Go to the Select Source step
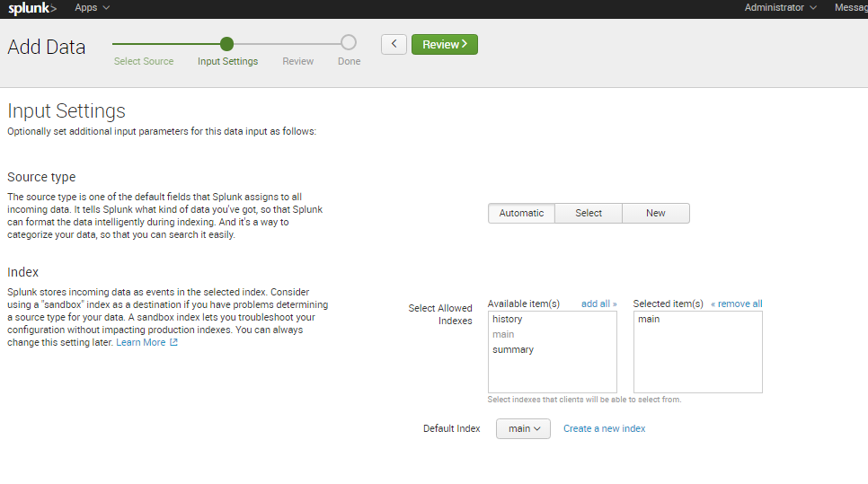 pyautogui.click(x=144, y=61)
